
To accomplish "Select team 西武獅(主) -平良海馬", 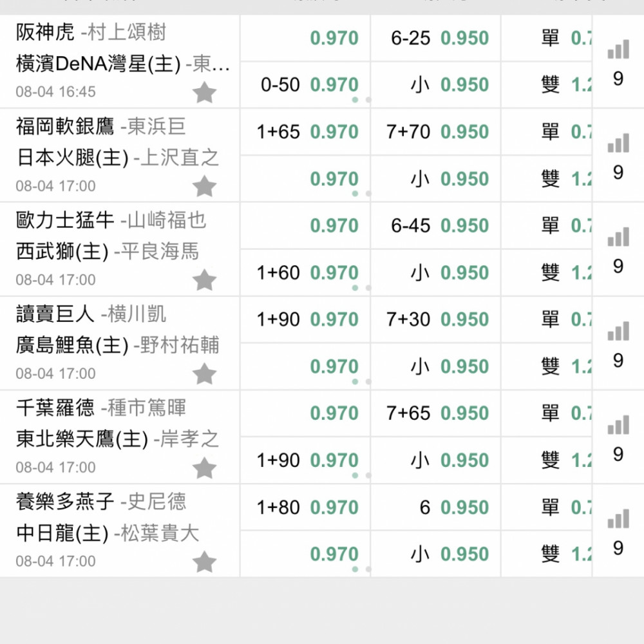I will point(108,252).
